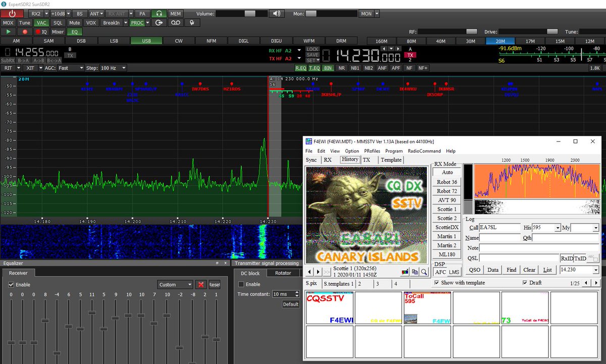Open the Option menu in MMSSTV
Screen dimensions: 606x364
[352, 151]
